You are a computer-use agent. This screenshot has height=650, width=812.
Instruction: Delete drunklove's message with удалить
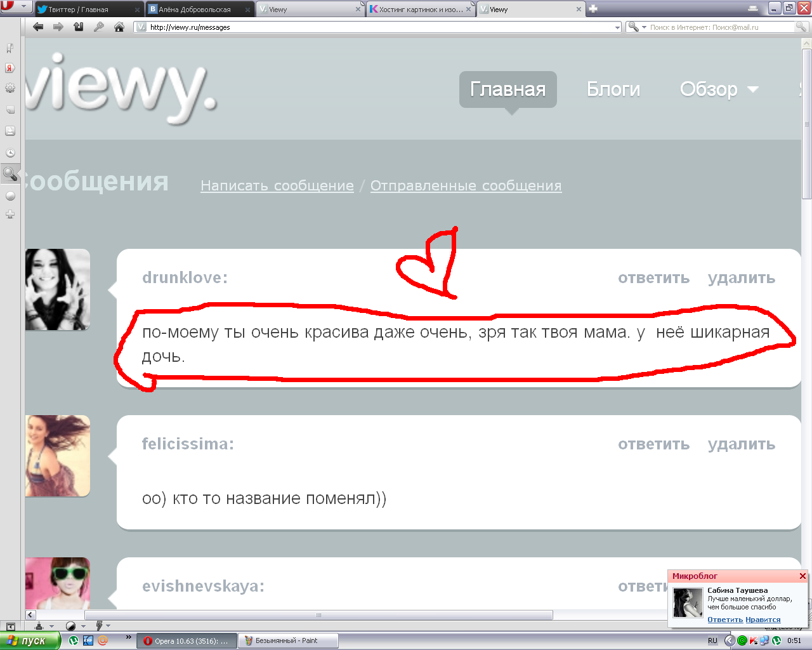coord(742,277)
